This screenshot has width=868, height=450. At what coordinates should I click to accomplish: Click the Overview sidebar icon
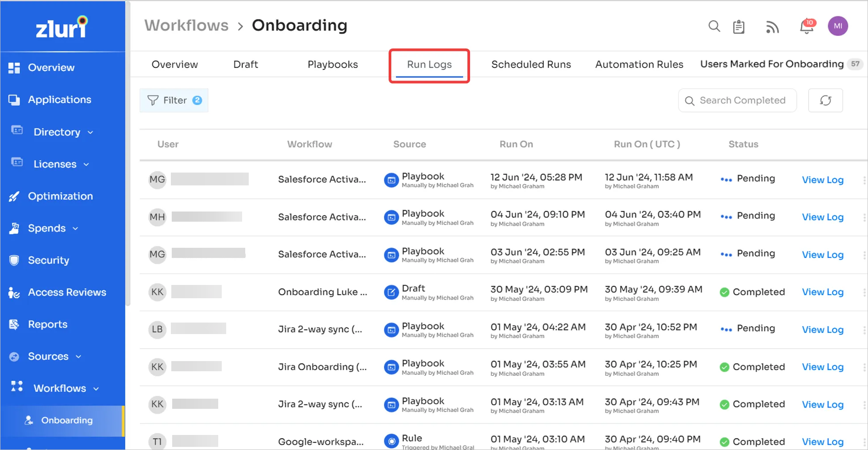(14, 68)
